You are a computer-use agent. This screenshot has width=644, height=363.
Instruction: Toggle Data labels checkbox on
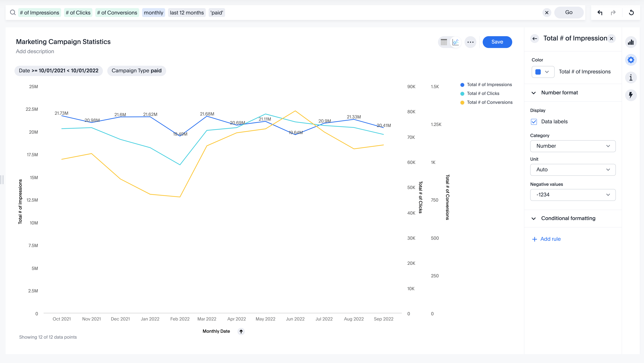(x=534, y=121)
